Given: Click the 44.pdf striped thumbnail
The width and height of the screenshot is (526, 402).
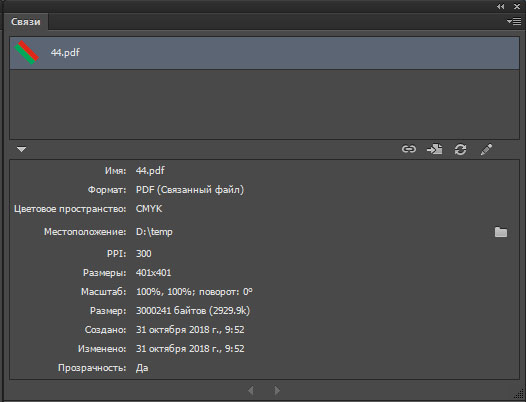Looking at the screenshot, I should tap(27, 52).
